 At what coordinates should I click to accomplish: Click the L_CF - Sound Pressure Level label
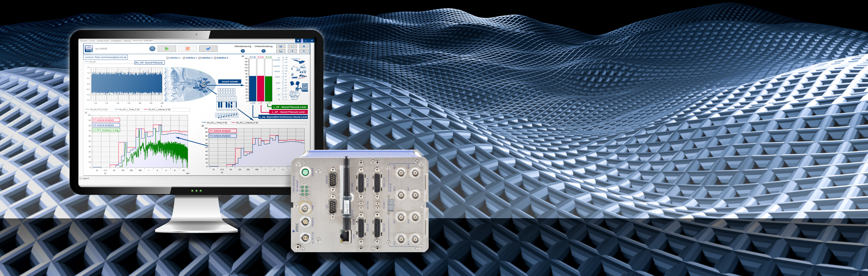tap(290, 107)
